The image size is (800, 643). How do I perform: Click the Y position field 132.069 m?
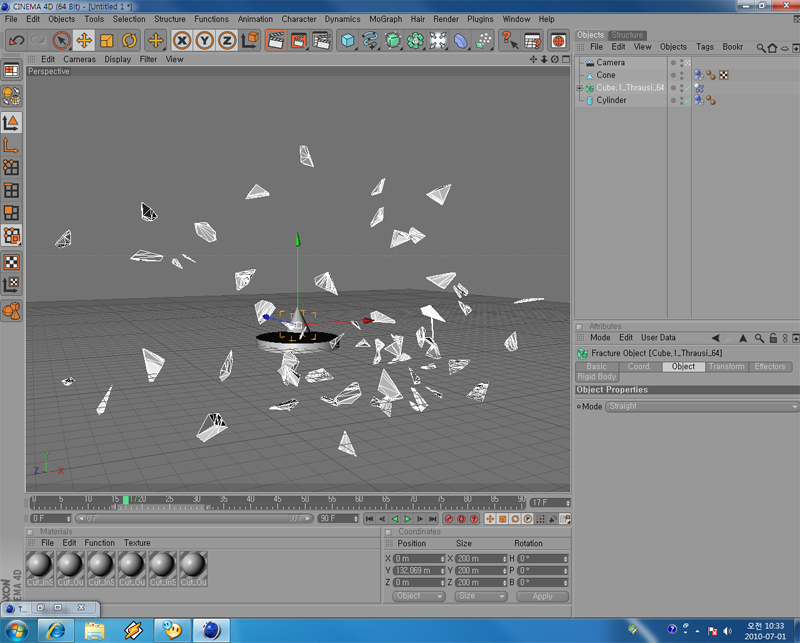419,571
